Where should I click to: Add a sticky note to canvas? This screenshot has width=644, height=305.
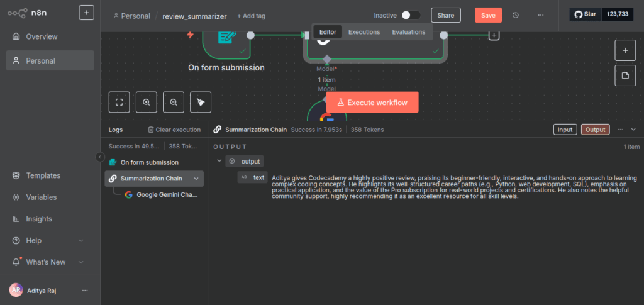coord(625,75)
